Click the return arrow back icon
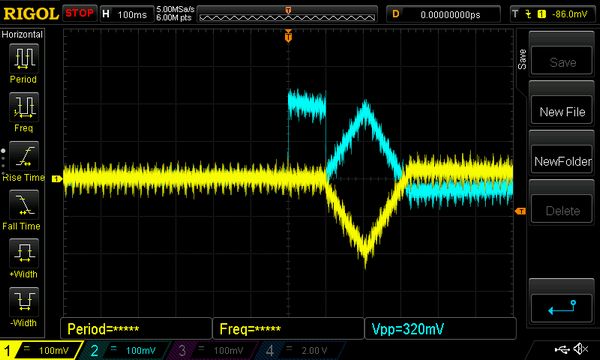 (x=562, y=308)
